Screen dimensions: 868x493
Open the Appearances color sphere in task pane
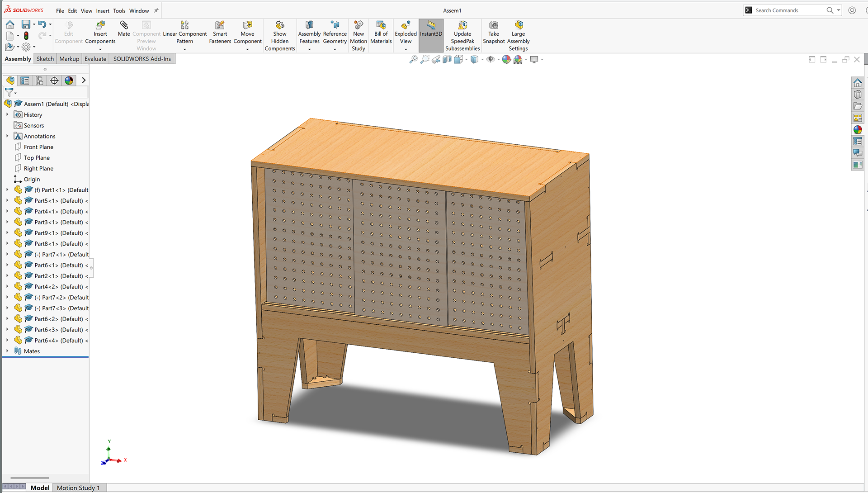pos(858,130)
